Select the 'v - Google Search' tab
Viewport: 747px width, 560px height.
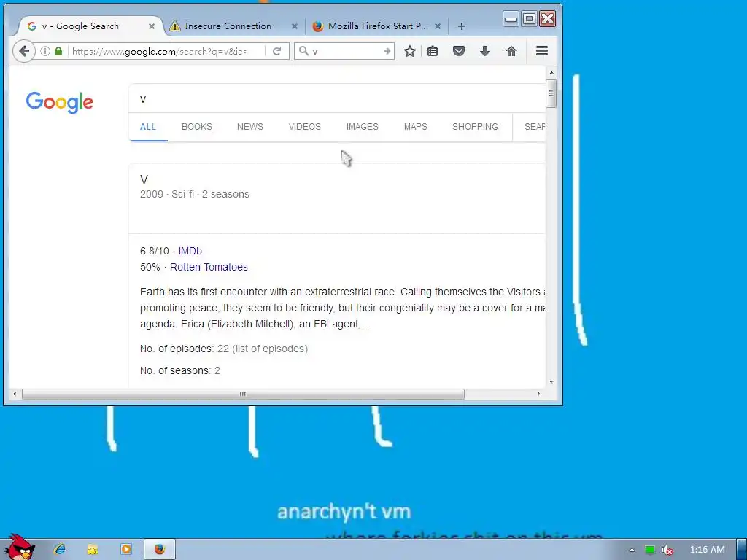[x=80, y=26]
